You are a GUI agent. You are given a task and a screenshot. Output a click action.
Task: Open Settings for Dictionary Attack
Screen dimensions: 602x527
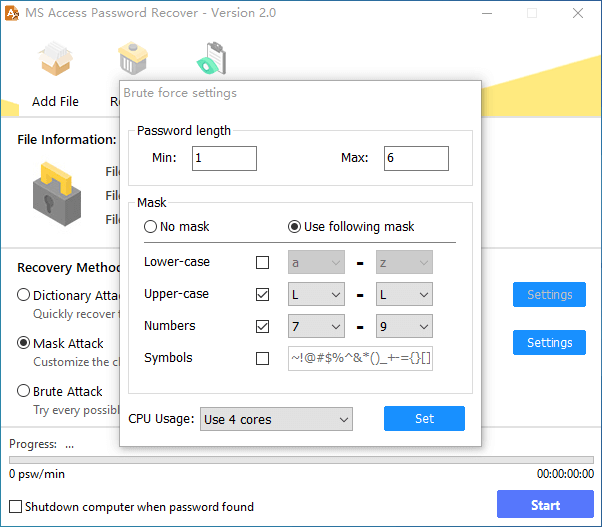[549, 294]
